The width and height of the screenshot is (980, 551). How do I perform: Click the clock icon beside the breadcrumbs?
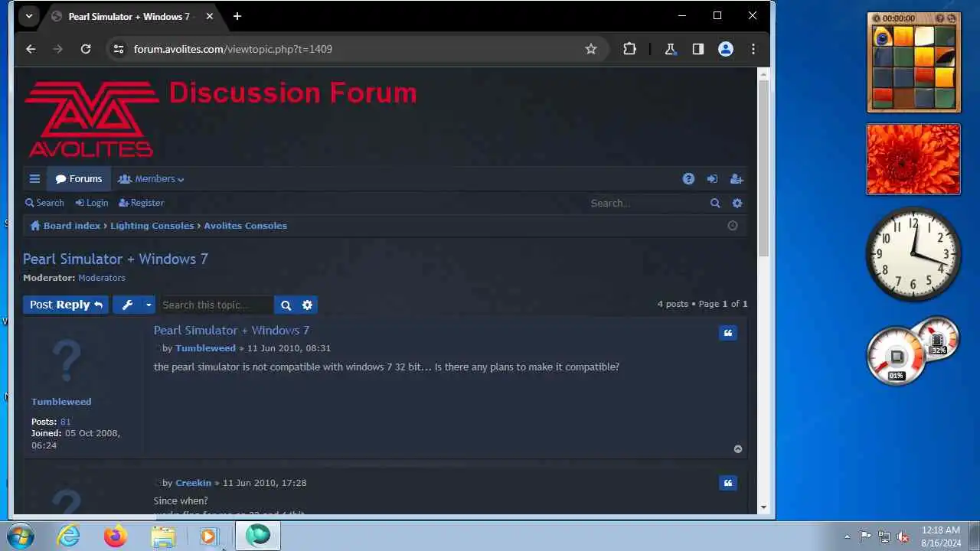pos(733,226)
